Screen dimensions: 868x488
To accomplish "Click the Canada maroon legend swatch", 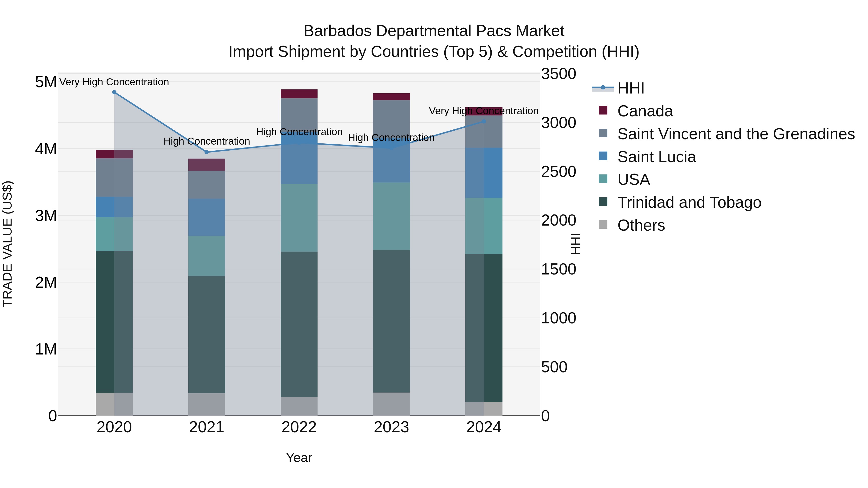I will pos(603,110).
